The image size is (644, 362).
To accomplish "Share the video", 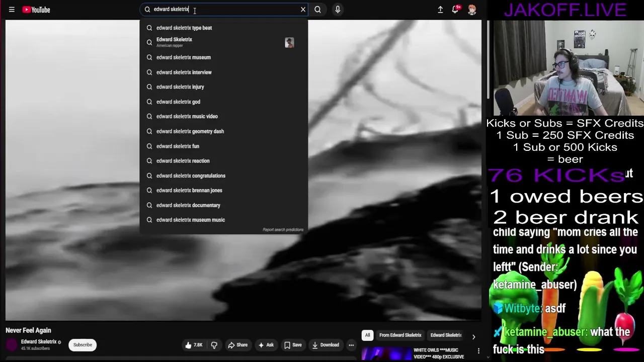I will point(237,345).
